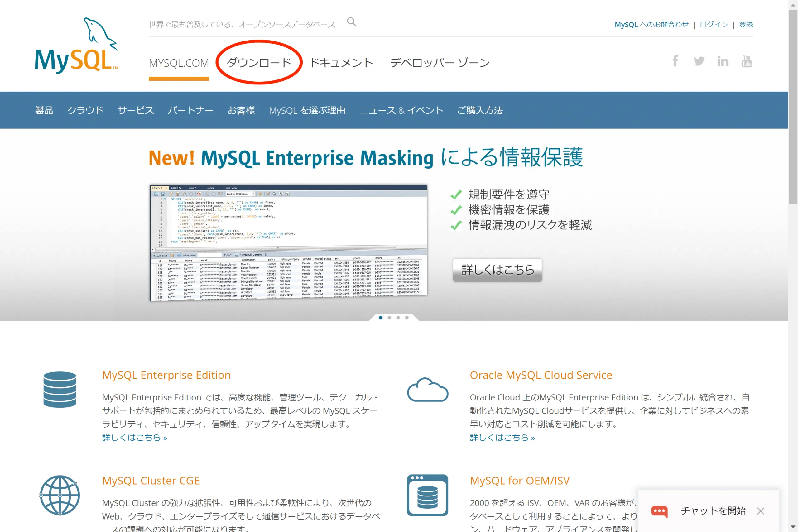The width and height of the screenshot is (798, 532).
Task: Click the 規制要件を遵守 checklist text
Action: coord(509,194)
